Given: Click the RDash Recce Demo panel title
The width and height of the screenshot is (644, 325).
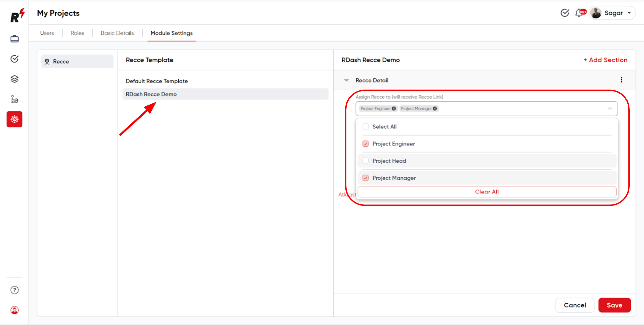Looking at the screenshot, I should pos(371,60).
